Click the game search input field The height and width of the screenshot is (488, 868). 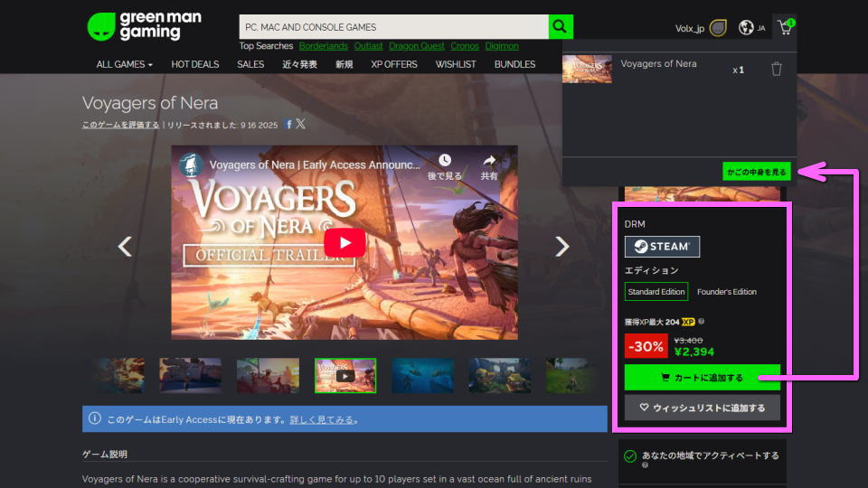click(393, 26)
